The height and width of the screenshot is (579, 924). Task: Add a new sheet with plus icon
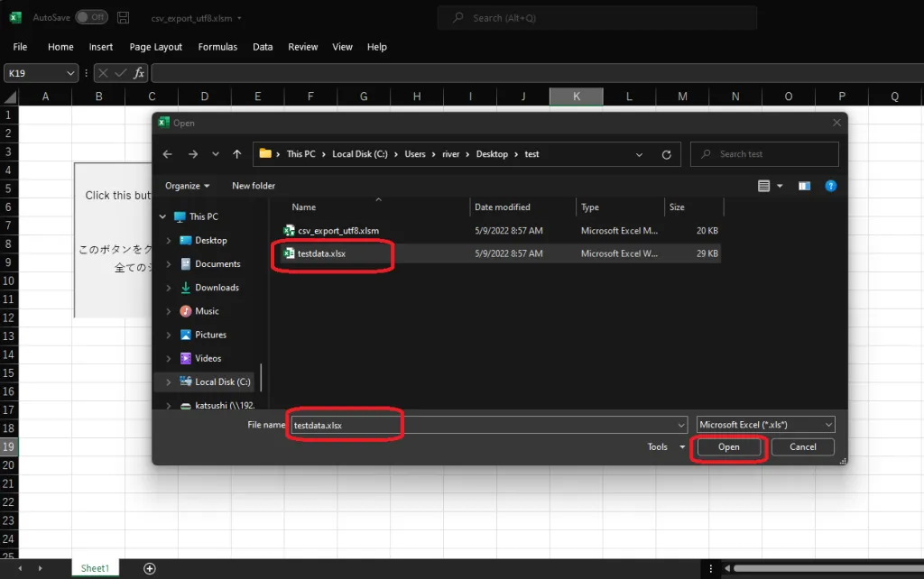[x=150, y=568]
